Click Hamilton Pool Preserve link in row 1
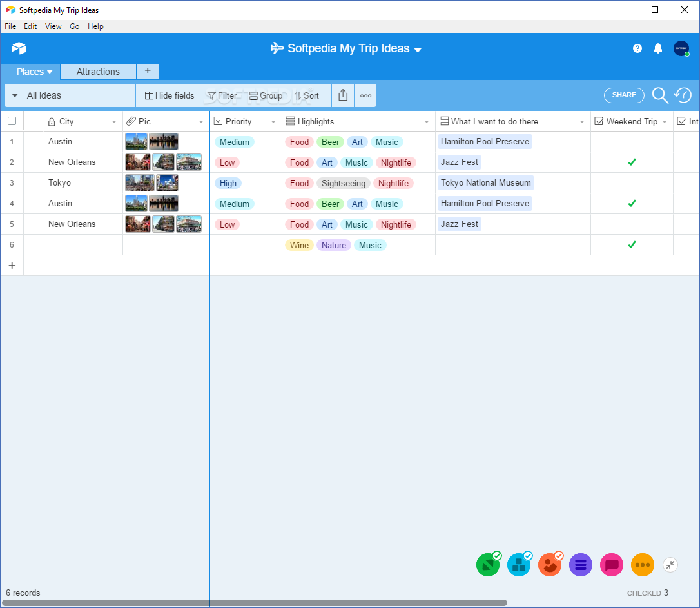The height and width of the screenshot is (608, 700). click(485, 141)
